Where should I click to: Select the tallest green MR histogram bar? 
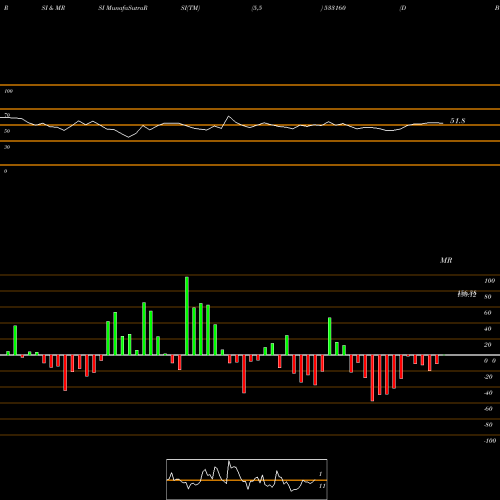[187, 316]
